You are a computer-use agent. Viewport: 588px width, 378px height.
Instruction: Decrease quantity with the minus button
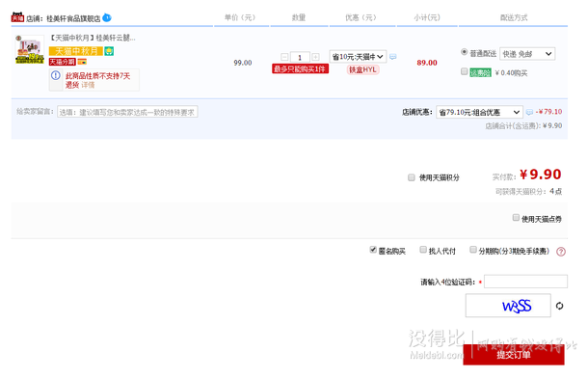point(284,57)
